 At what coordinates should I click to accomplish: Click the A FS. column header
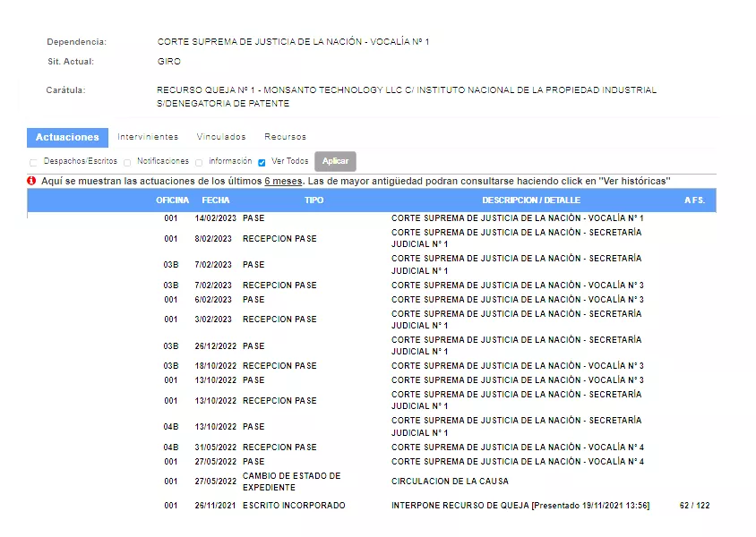click(x=694, y=200)
